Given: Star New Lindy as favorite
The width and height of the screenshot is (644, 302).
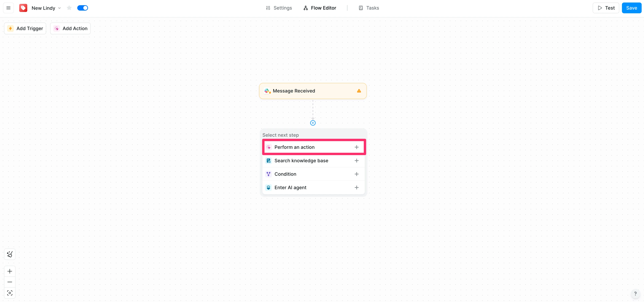Looking at the screenshot, I should [x=69, y=8].
